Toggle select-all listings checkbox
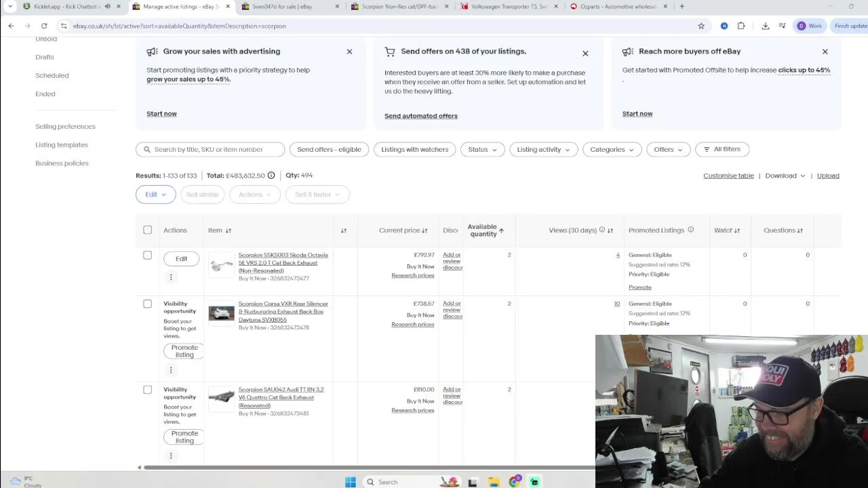 click(147, 230)
